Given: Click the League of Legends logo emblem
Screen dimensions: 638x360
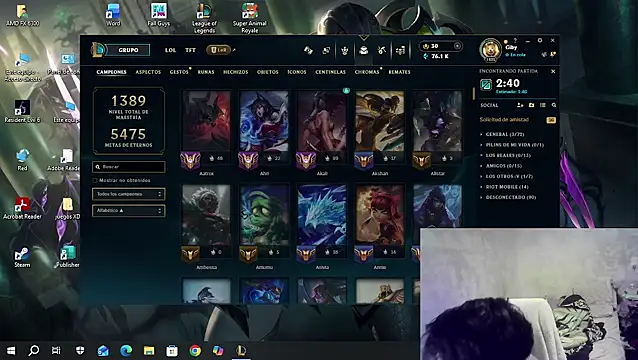Looking at the screenshot, I should (98, 50).
